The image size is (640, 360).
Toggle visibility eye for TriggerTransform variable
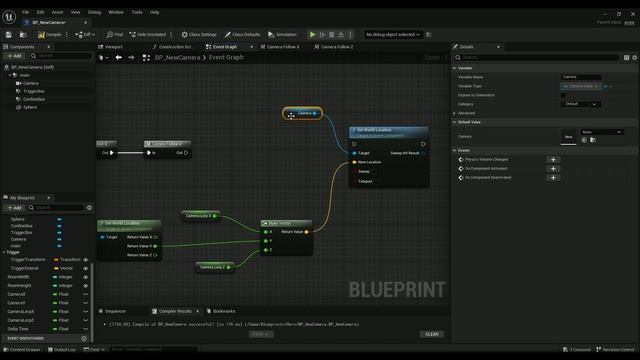[x=85, y=260]
